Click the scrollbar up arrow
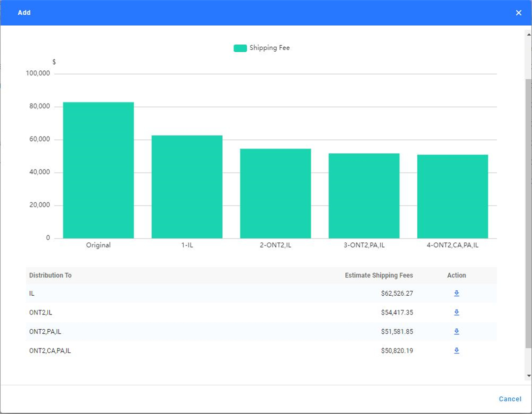This screenshot has width=532, height=414. [x=528, y=34]
